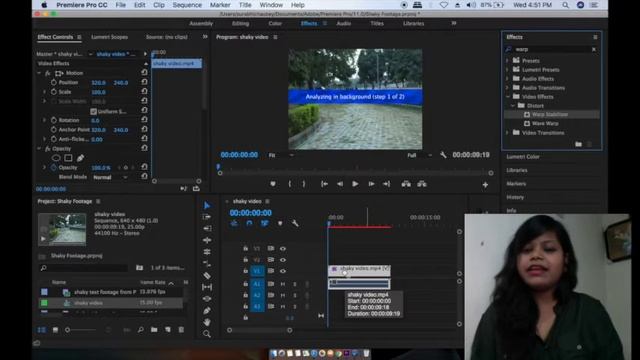Viewport: 640px width, 360px height.
Task: Select the Track Select Forward tool
Action: [207, 217]
